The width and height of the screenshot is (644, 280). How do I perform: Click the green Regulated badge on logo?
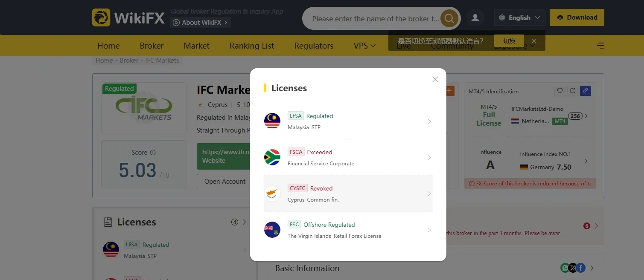tap(119, 89)
